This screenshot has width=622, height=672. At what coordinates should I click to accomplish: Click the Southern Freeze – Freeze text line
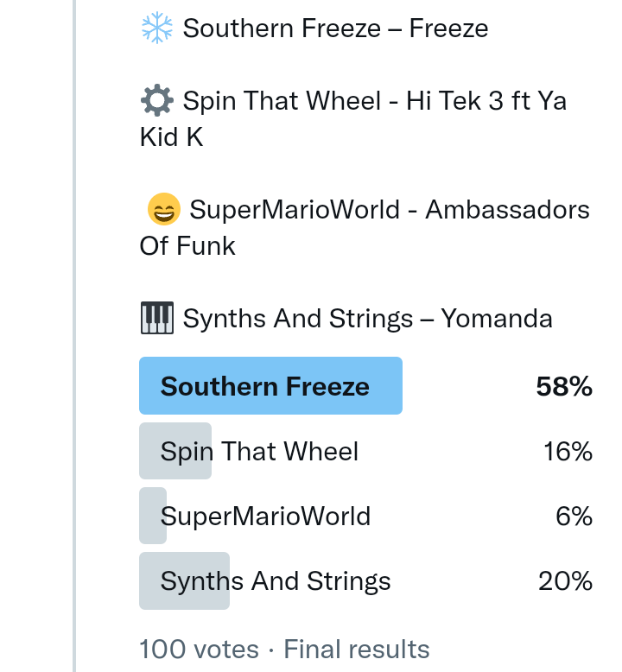[x=335, y=29]
